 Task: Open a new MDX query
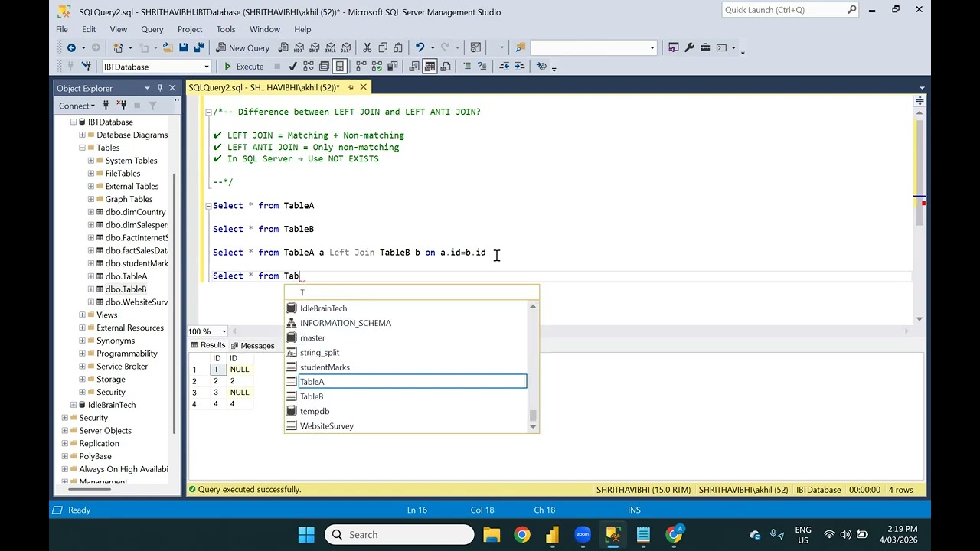[x=300, y=47]
